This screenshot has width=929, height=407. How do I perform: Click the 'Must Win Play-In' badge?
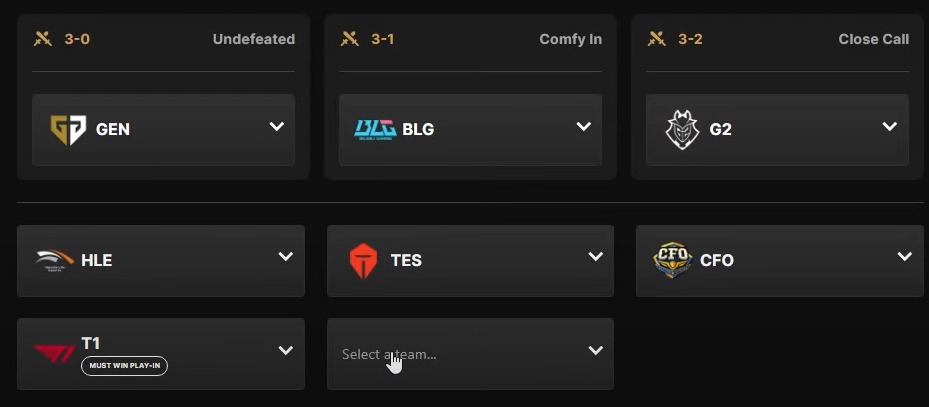point(124,366)
